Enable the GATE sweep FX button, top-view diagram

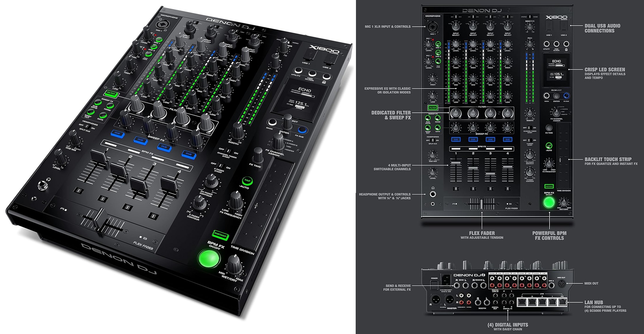(x=438, y=128)
